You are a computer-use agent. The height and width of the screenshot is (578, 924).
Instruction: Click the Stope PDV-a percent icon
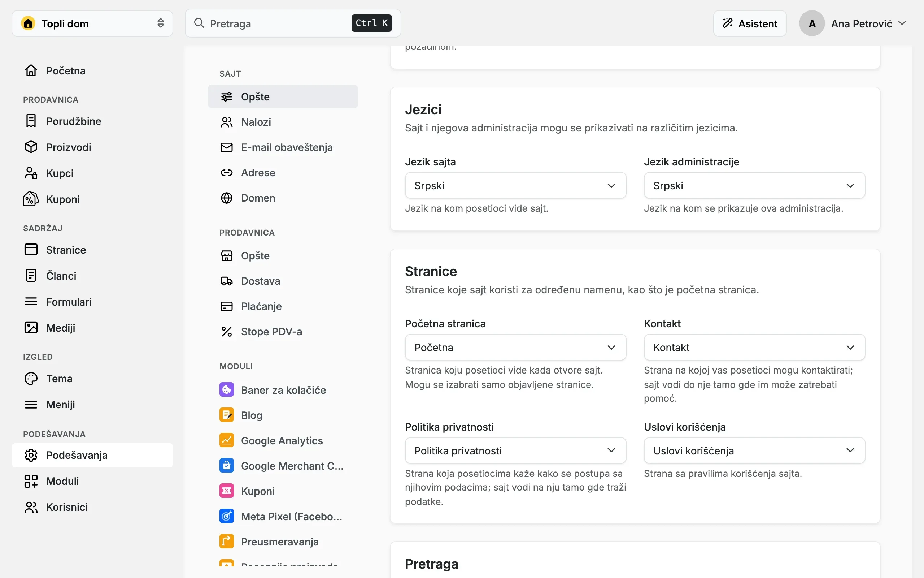(x=226, y=332)
